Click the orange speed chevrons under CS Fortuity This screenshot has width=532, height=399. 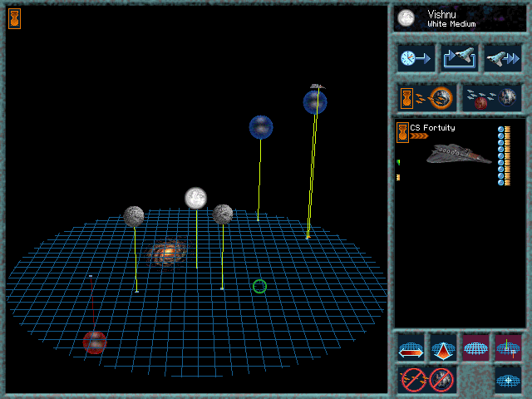pos(419,136)
